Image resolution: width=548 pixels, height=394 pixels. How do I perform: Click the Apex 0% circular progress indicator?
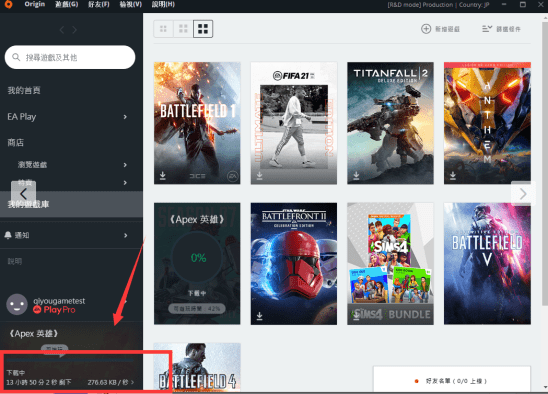(x=198, y=258)
